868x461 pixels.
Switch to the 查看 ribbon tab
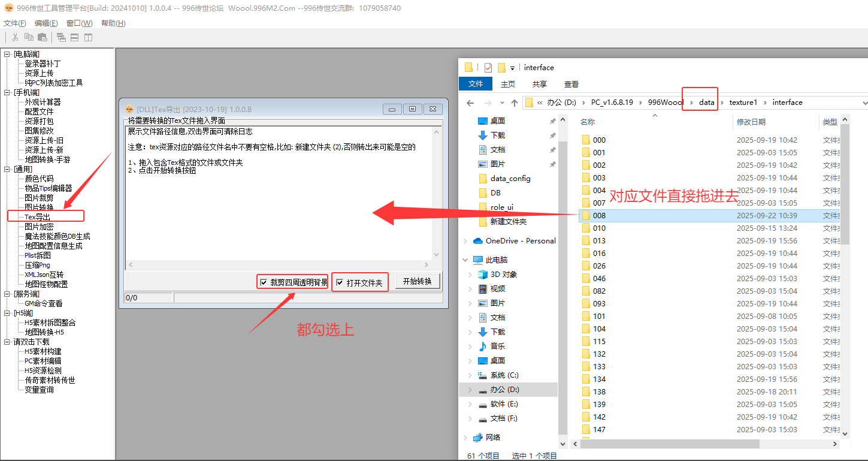(571, 85)
